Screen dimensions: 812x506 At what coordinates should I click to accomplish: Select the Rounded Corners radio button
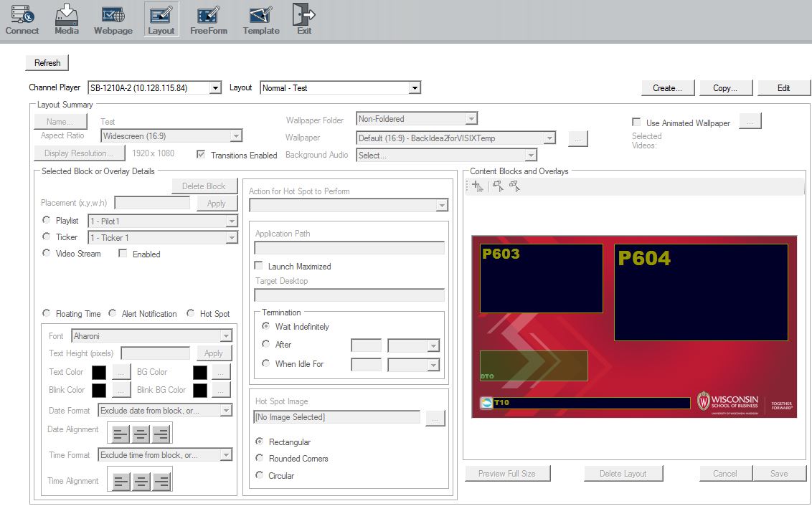coord(260,459)
